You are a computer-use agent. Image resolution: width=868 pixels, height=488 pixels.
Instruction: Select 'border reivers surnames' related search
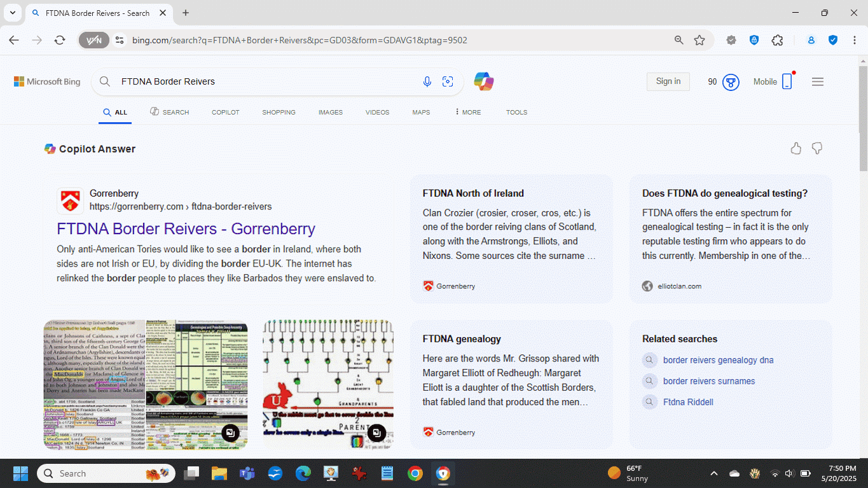708,381
